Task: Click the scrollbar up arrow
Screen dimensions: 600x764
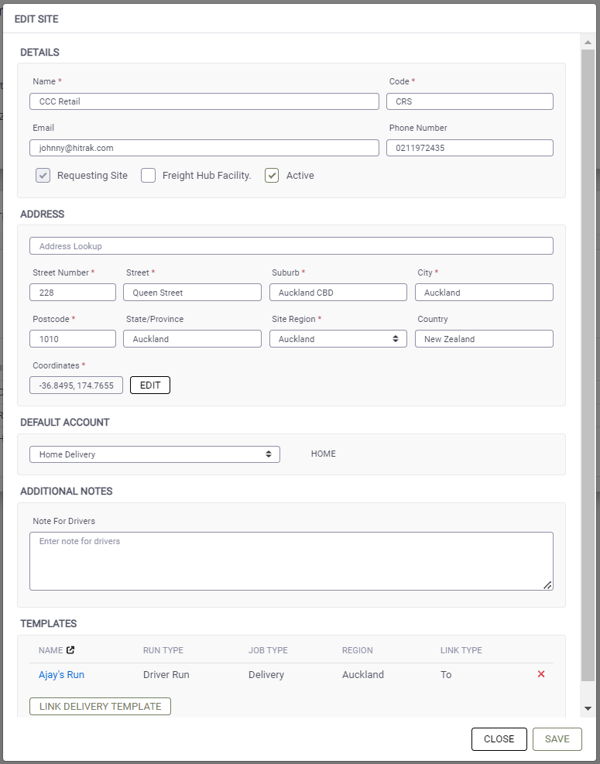Action: tap(588, 42)
